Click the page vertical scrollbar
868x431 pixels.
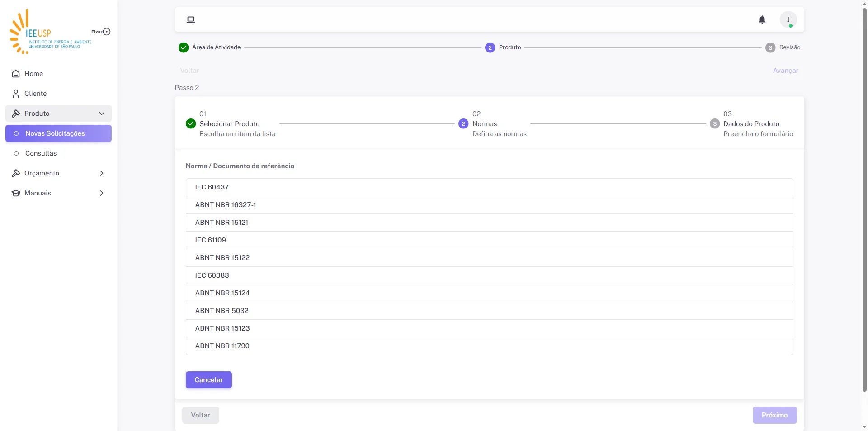pyautogui.click(x=864, y=199)
